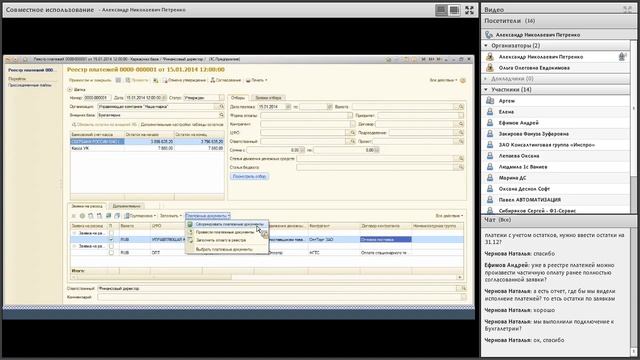Select the first layout icon in sharing header
640x360 pixels.
point(441,10)
